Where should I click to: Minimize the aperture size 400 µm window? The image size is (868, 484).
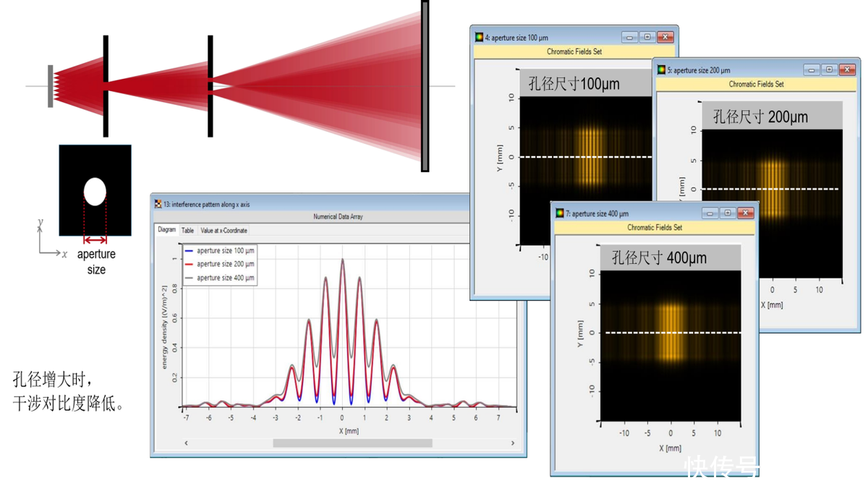point(710,213)
